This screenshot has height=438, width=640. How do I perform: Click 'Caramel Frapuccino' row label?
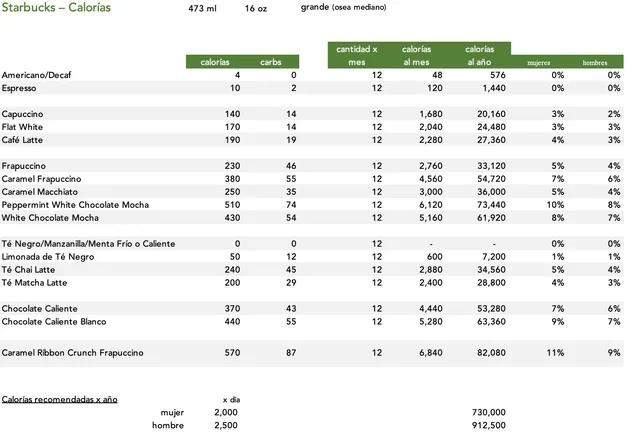(41, 179)
